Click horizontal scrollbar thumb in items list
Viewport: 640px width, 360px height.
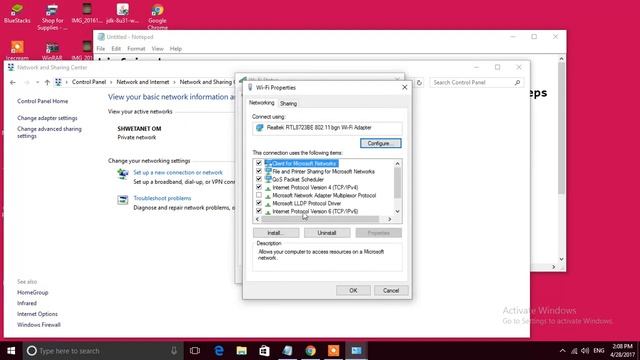[320, 219]
